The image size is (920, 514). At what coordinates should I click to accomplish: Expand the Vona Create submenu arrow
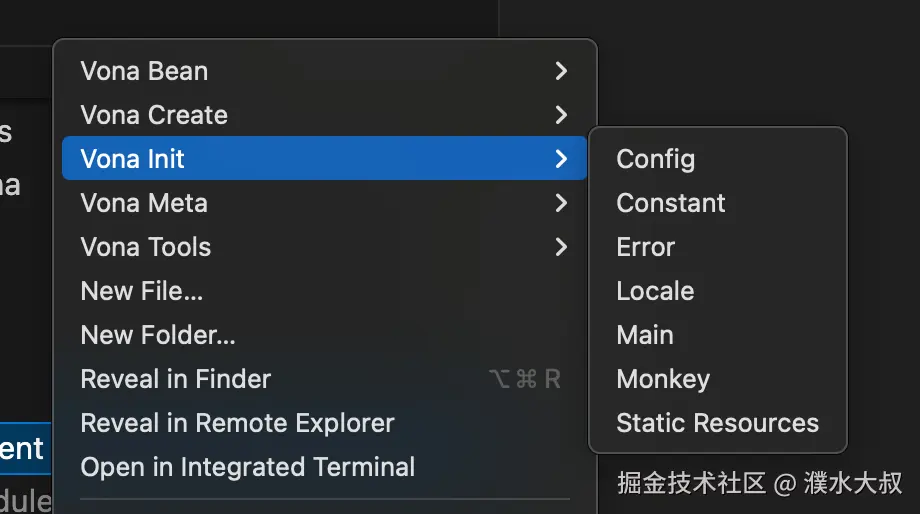561,115
